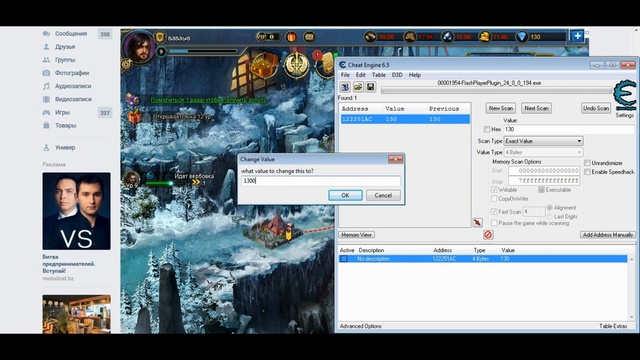Open Игры in the VK sidebar
This screenshot has height=360, width=640.
click(x=62, y=112)
